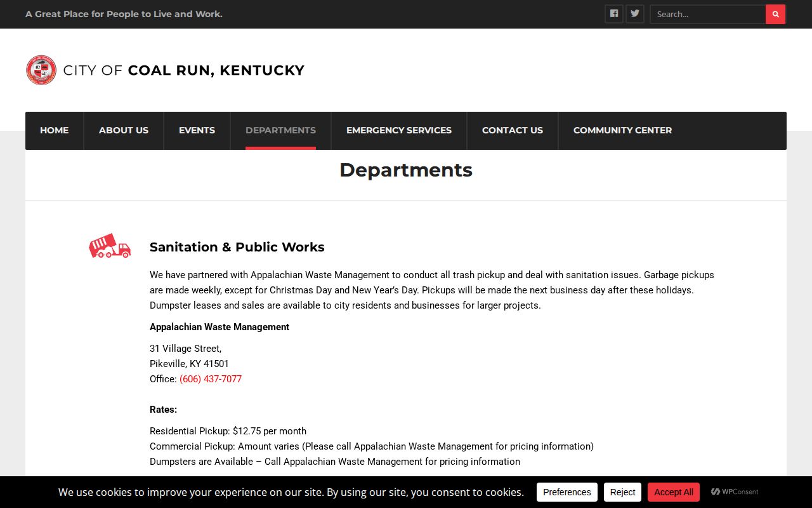Click the 31 Village Street address line
The height and width of the screenshot is (508, 812).
(x=186, y=349)
